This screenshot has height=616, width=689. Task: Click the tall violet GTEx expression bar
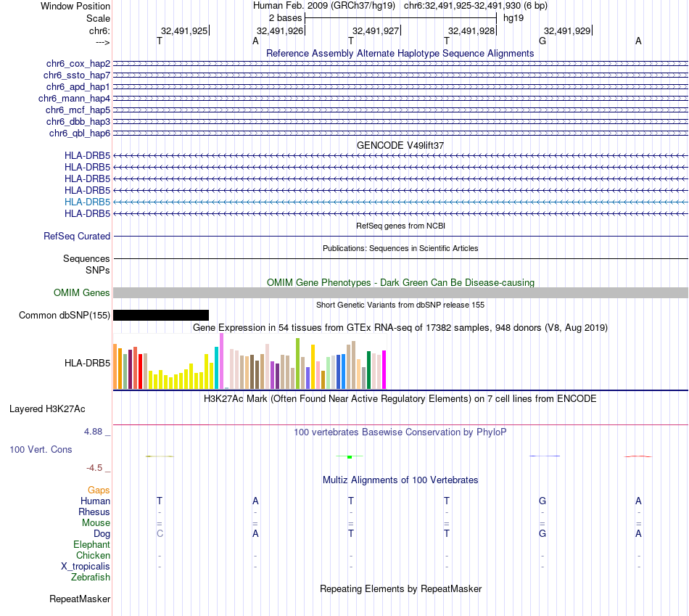pos(221,361)
